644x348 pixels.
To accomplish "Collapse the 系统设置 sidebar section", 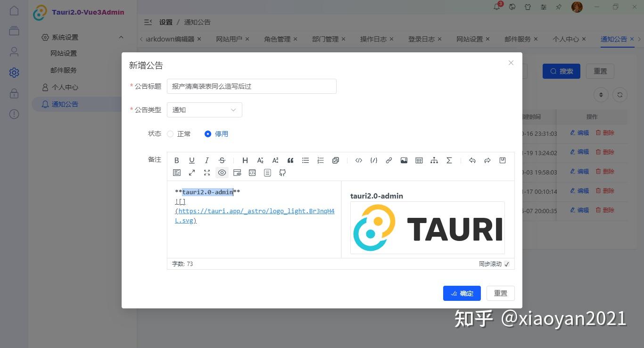I will tap(121, 37).
